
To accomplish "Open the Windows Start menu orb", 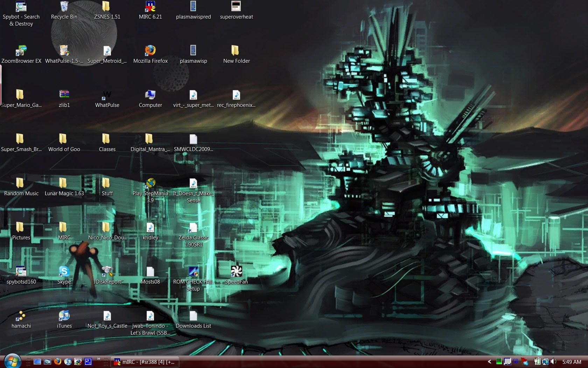I will [13, 361].
